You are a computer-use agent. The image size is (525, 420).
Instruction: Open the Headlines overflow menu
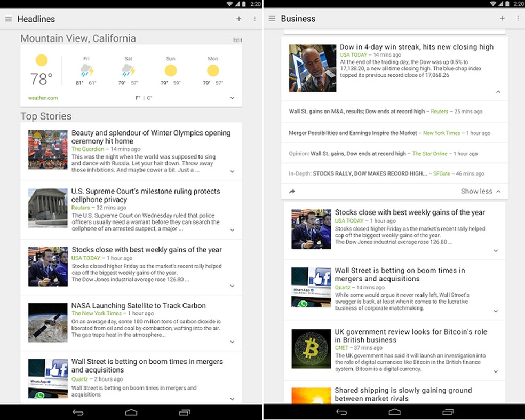tap(253, 19)
